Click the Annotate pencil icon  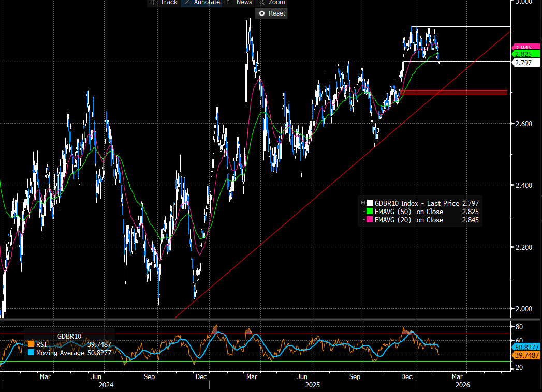point(186,2)
